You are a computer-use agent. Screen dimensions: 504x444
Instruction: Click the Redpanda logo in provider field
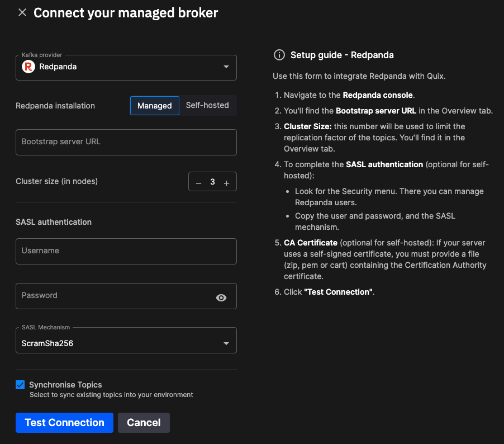(x=28, y=67)
